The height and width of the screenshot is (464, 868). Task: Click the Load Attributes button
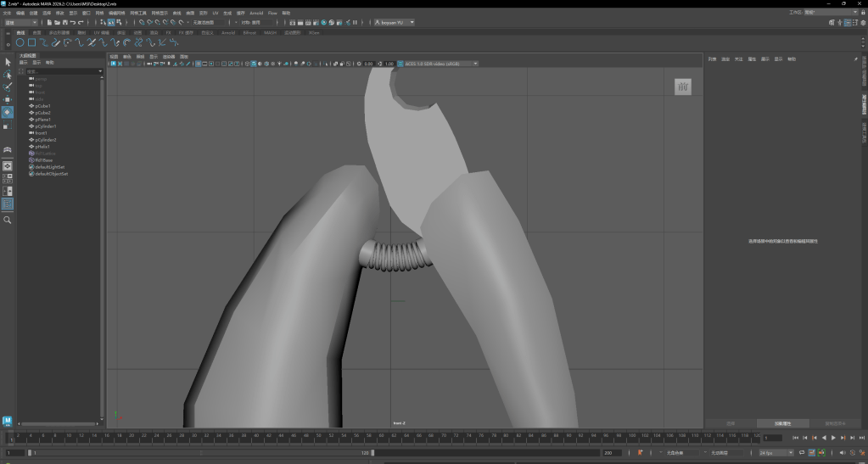[x=781, y=422]
